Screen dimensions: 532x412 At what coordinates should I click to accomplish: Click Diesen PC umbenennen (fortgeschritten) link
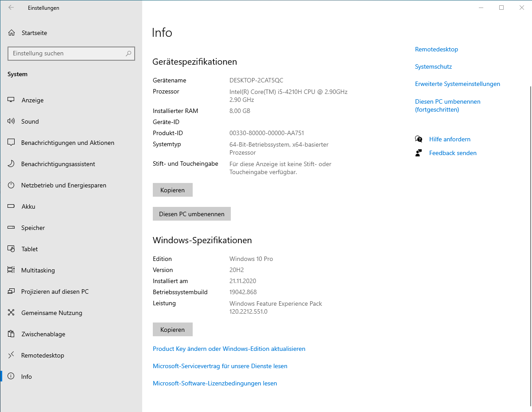click(x=448, y=105)
